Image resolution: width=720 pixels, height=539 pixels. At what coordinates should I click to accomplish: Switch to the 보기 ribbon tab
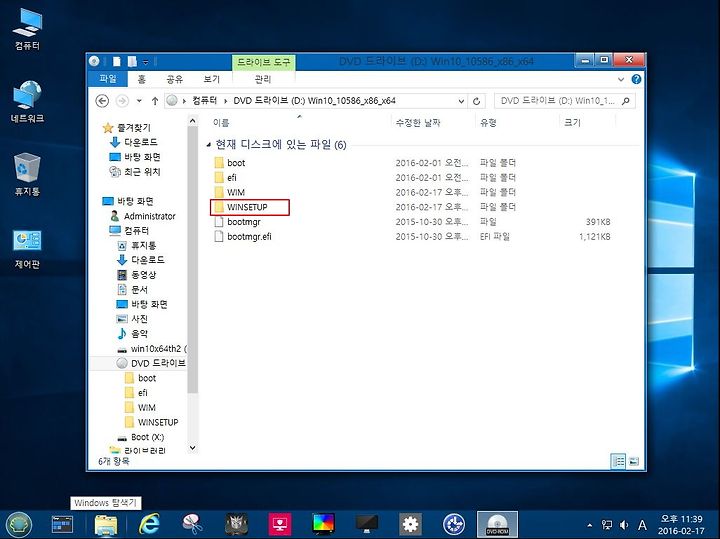pos(212,79)
